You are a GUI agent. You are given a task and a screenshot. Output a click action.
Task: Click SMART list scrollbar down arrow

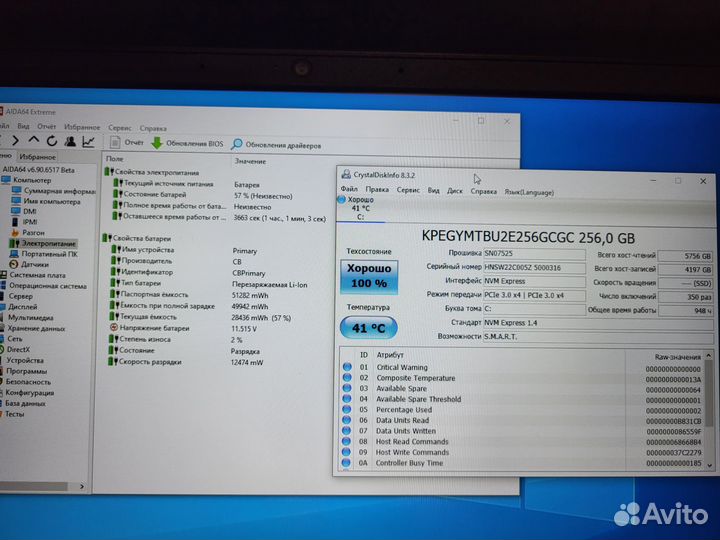(709, 466)
